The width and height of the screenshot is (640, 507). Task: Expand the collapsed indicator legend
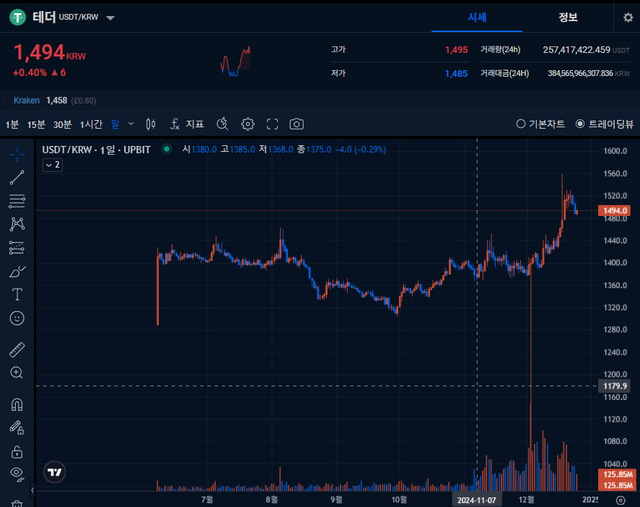pyautogui.click(x=52, y=165)
